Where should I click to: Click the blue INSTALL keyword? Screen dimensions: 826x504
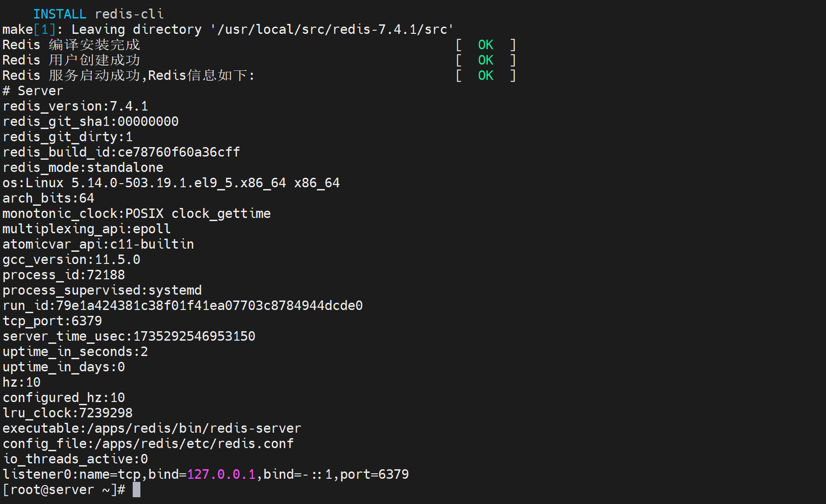(60, 14)
